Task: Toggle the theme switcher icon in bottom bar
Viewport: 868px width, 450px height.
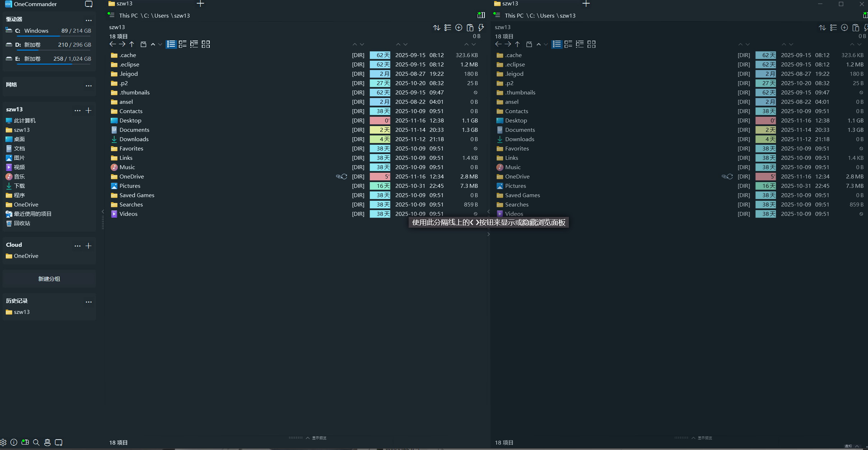Action: coord(25,442)
